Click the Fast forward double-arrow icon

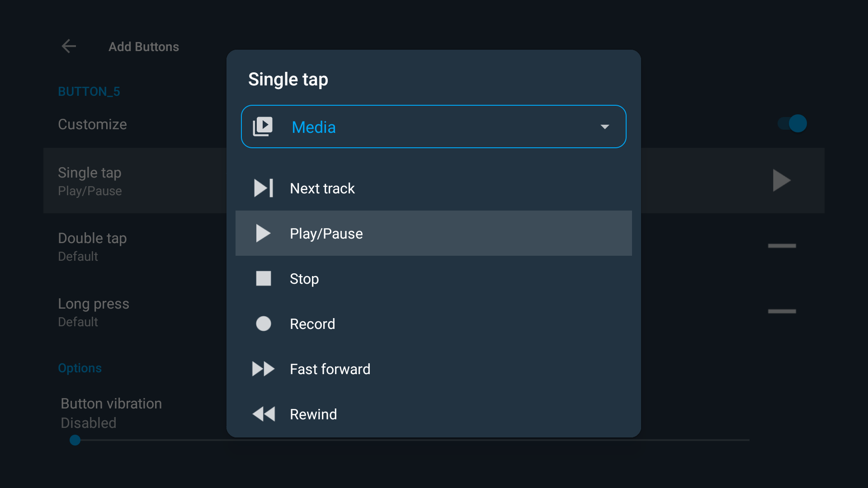(x=263, y=369)
